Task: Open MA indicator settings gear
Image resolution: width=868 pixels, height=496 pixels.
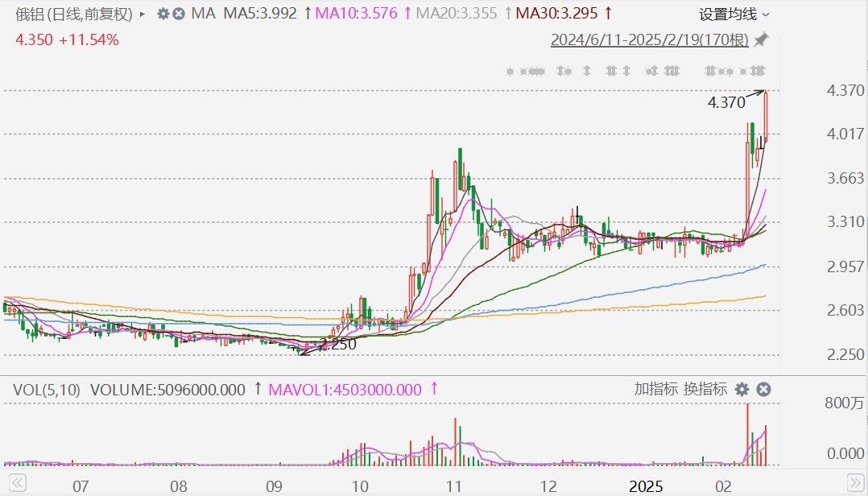Action: [x=163, y=14]
